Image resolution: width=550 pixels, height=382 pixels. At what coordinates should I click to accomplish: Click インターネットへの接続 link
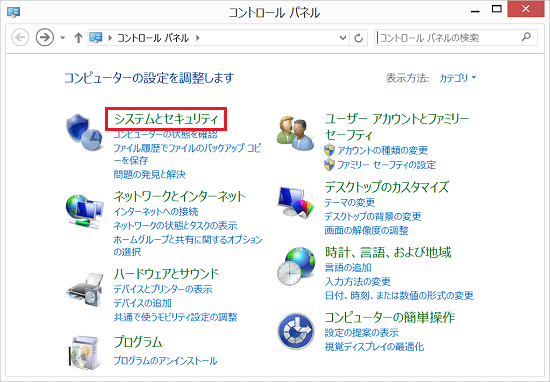pyautogui.click(x=156, y=212)
